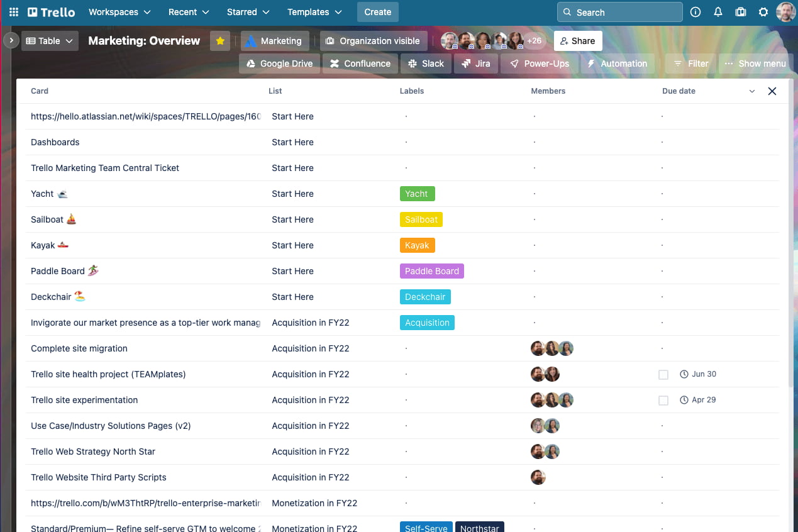
Task: Open the Jira Power-Up
Action: pos(476,63)
